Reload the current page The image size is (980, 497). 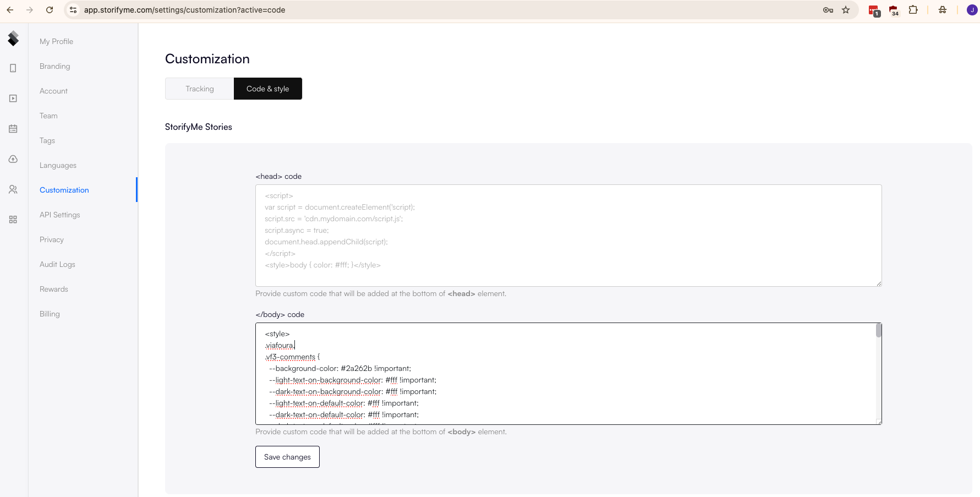(x=50, y=10)
